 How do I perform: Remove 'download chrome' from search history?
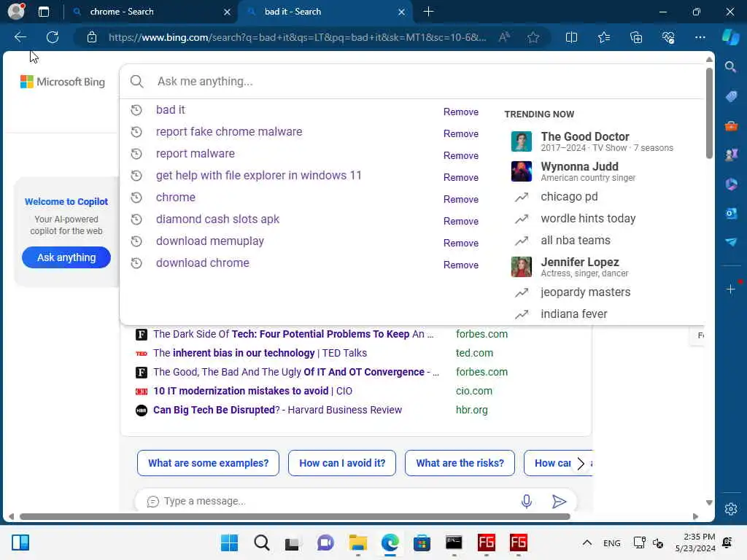tap(461, 265)
